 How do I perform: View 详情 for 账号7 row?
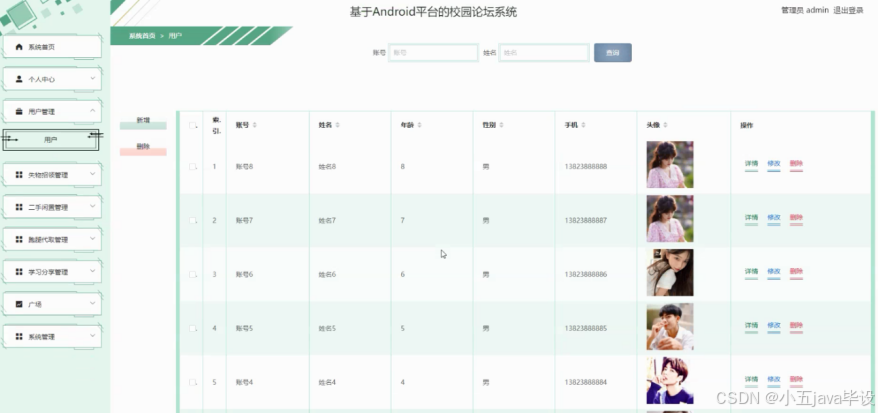click(751, 218)
